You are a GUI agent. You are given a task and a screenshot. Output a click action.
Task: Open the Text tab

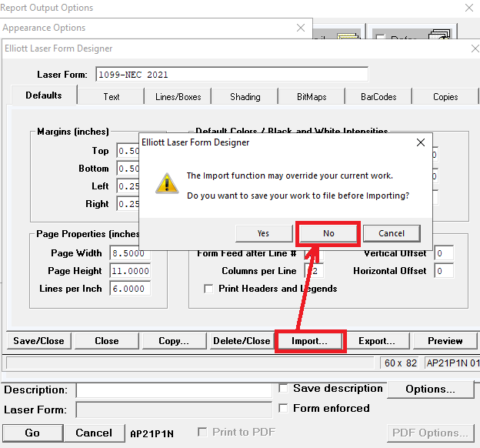111,97
